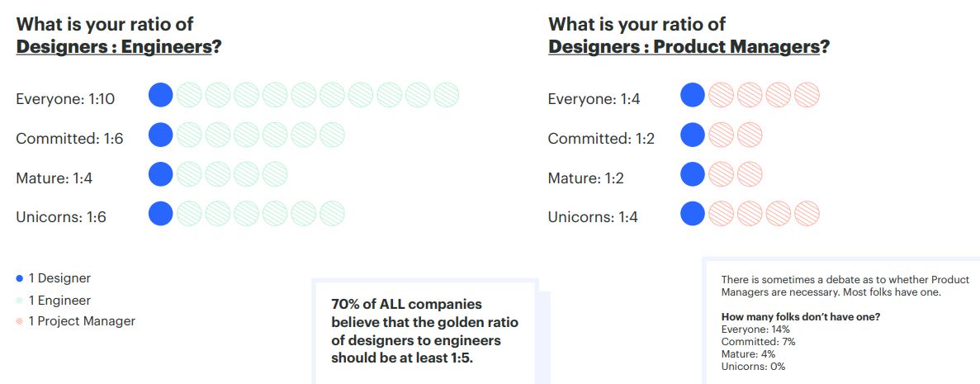This screenshot has width=980, height=384.
Task: Select the blue designer circle in Mature 1:4 row
Action: 161,174
